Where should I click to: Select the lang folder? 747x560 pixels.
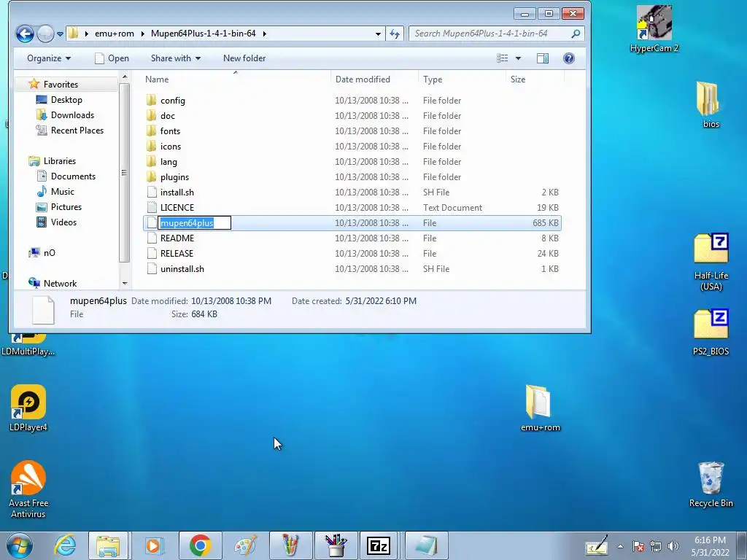(169, 161)
